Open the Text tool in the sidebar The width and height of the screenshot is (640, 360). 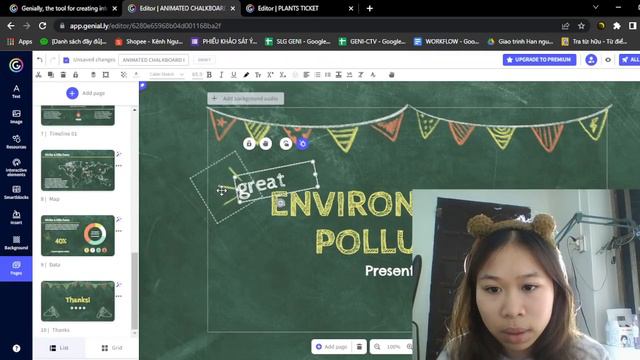16,91
